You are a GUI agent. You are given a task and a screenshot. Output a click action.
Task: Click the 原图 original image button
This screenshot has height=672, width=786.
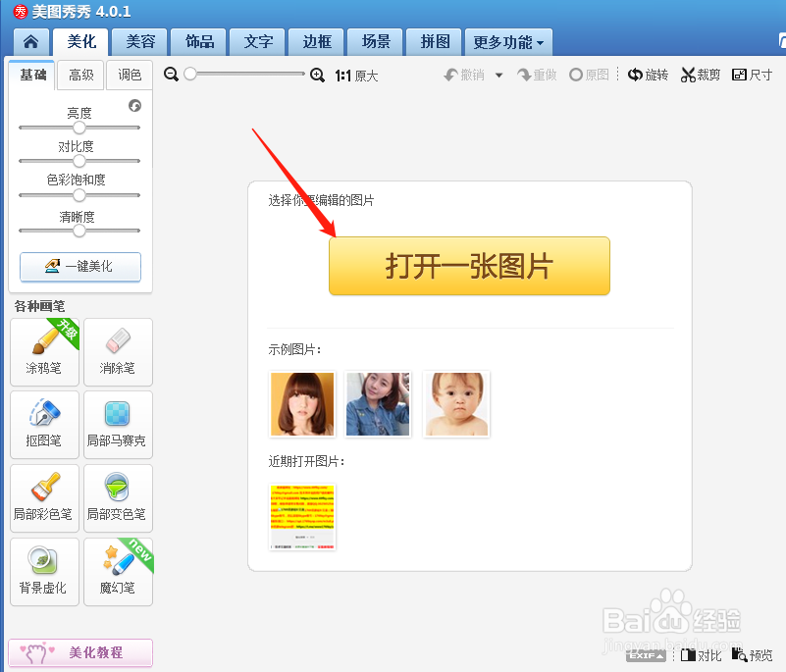click(589, 76)
